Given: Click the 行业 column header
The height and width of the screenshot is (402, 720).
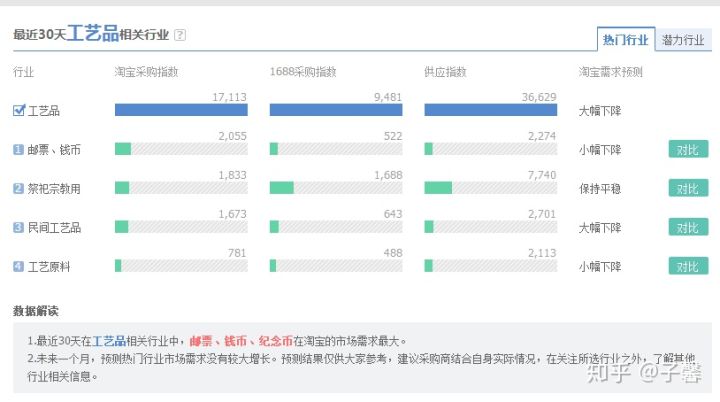Looking at the screenshot, I should coord(23,72).
